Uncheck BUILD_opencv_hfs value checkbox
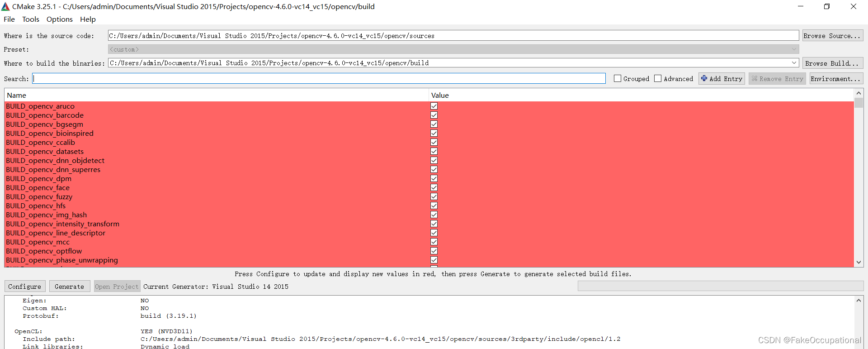The height and width of the screenshot is (349, 868). pyautogui.click(x=434, y=206)
